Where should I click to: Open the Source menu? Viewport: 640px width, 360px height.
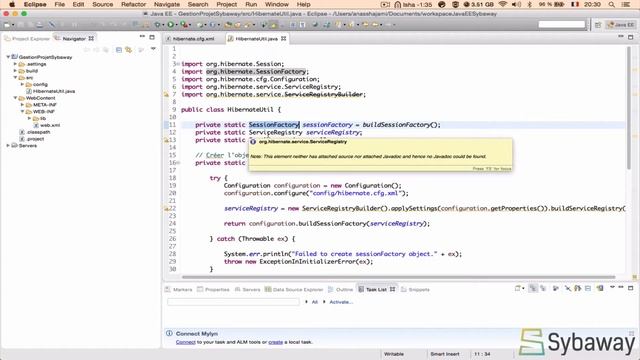102,4
